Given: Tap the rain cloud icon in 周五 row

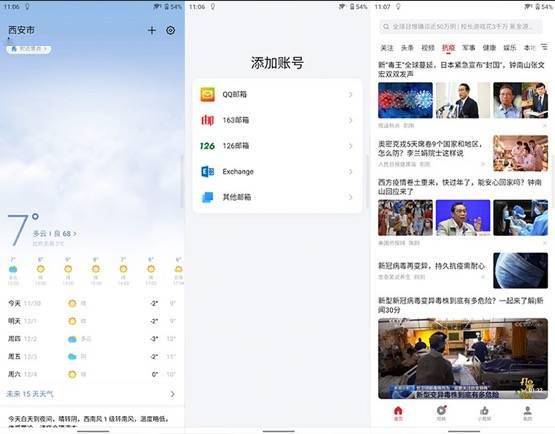Looking at the screenshot, I should (72, 356).
